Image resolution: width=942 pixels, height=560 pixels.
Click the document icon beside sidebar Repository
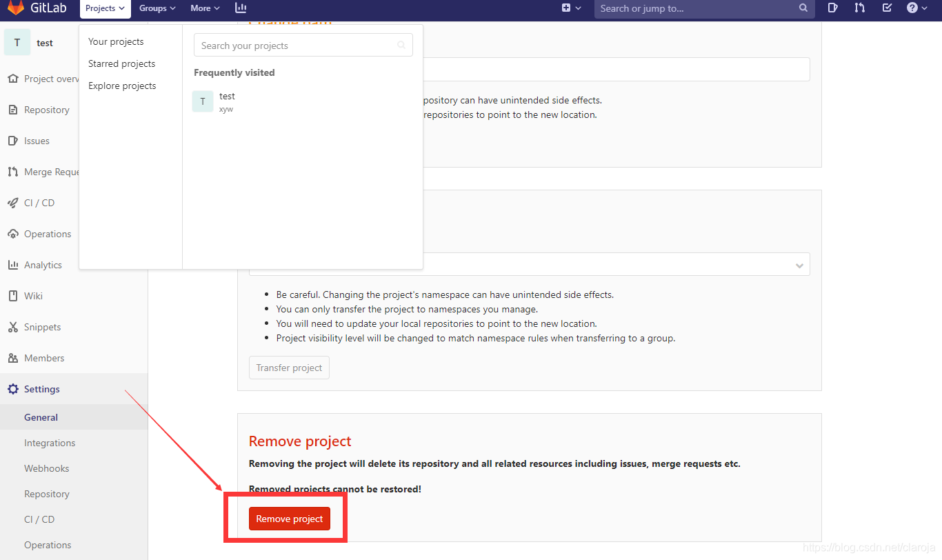(13, 110)
